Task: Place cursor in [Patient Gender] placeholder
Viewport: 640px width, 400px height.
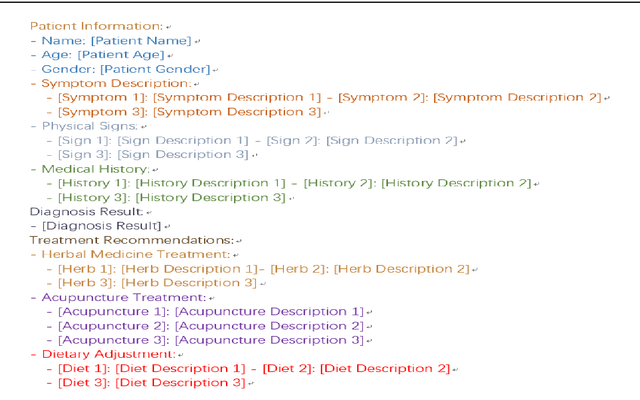Action: point(162,69)
